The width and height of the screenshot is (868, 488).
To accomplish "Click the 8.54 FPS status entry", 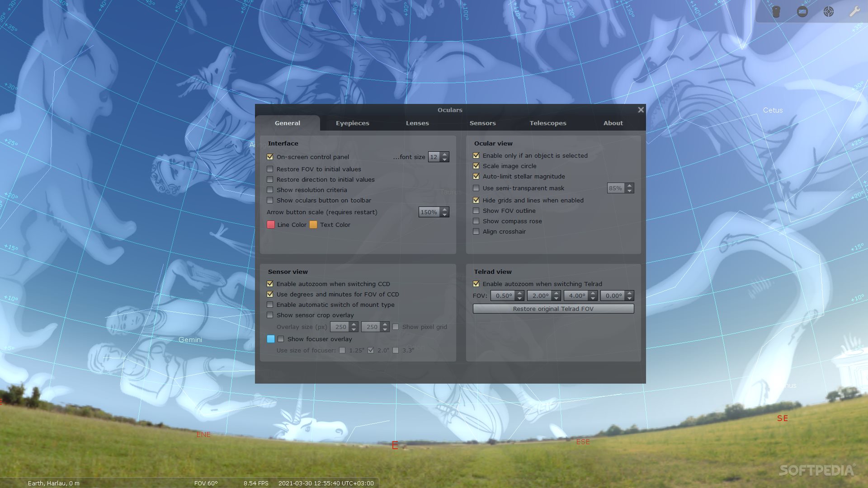I will tap(256, 483).
